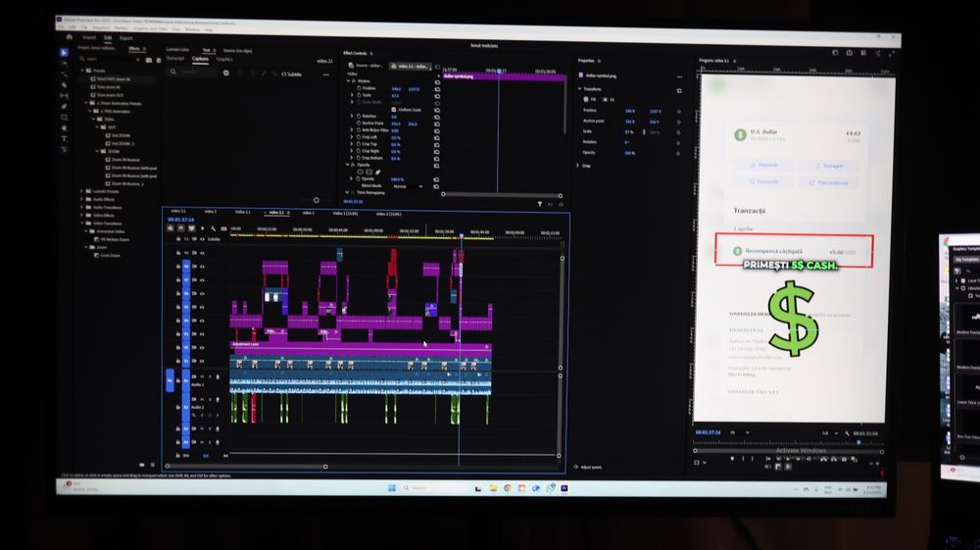
Task: Add a marker from Program monitor controls
Action: (732, 458)
